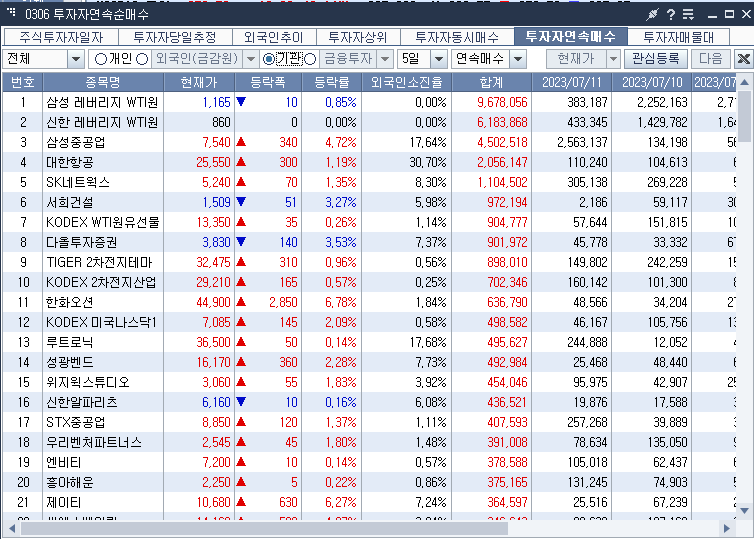Expand the 연속매수 dropdown
This screenshot has height=539, width=754.
(518, 60)
